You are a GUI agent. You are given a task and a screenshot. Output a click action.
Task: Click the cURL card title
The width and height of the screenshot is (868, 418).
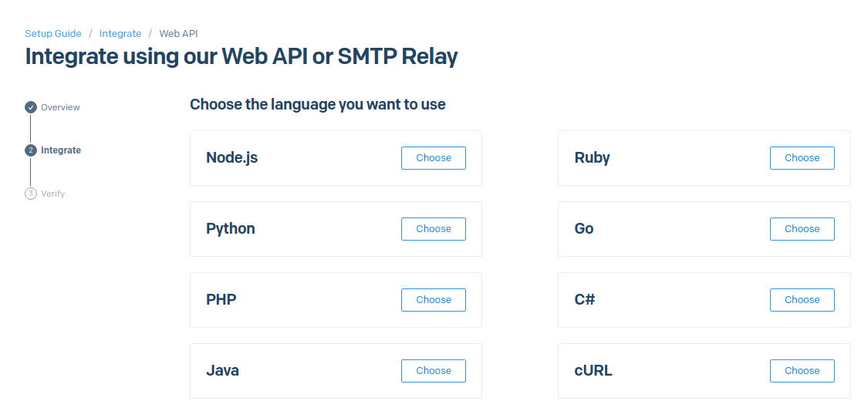point(593,371)
